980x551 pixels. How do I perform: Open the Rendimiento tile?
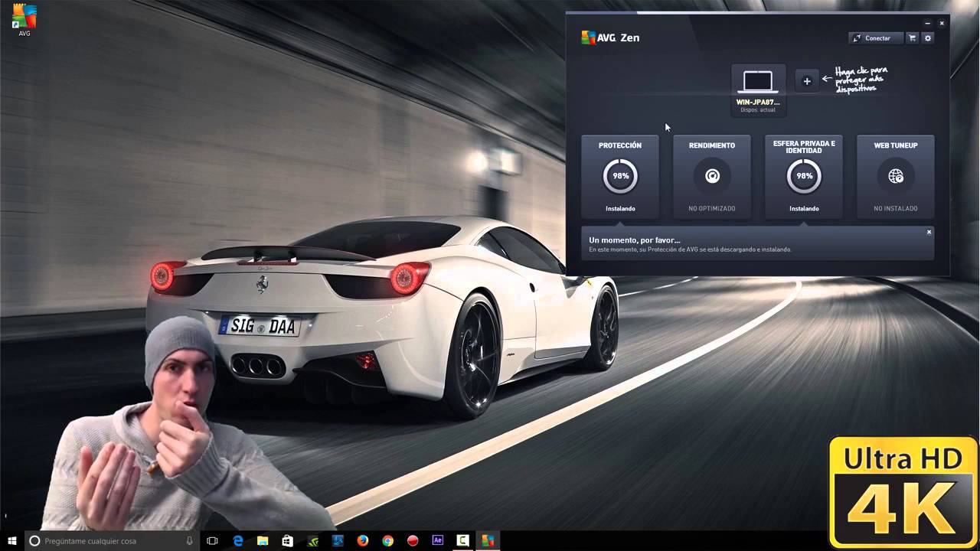click(712, 177)
